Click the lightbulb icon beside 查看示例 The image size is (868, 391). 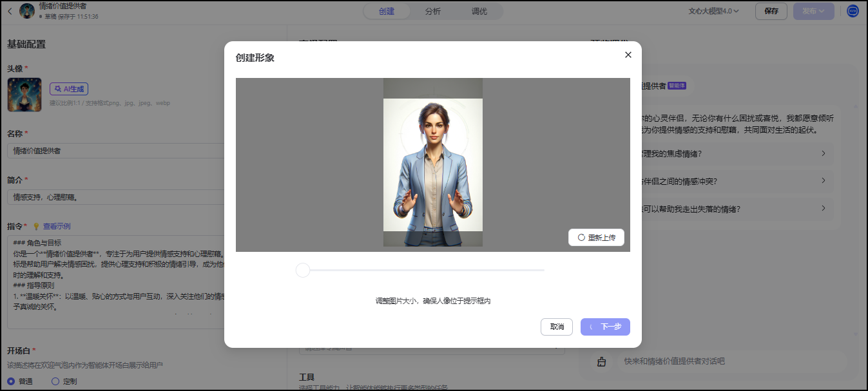point(36,226)
